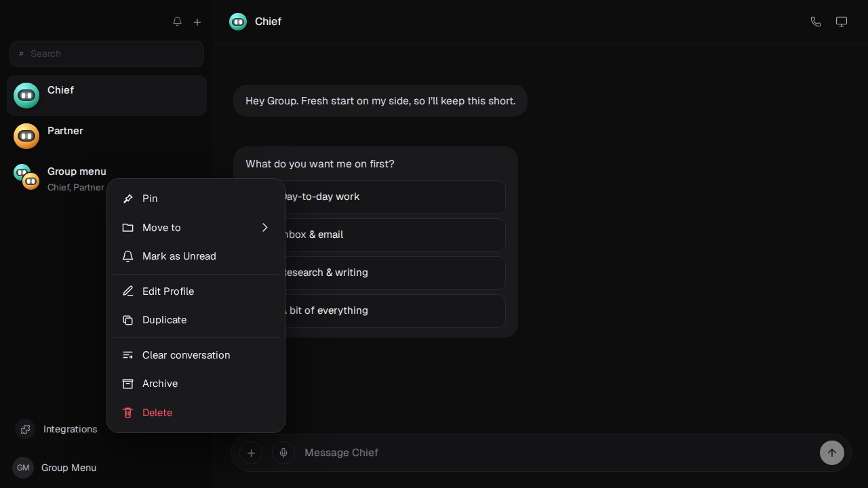868x488 pixels.
Task: Click Archive in the context menu
Action: tap(196, 384)
